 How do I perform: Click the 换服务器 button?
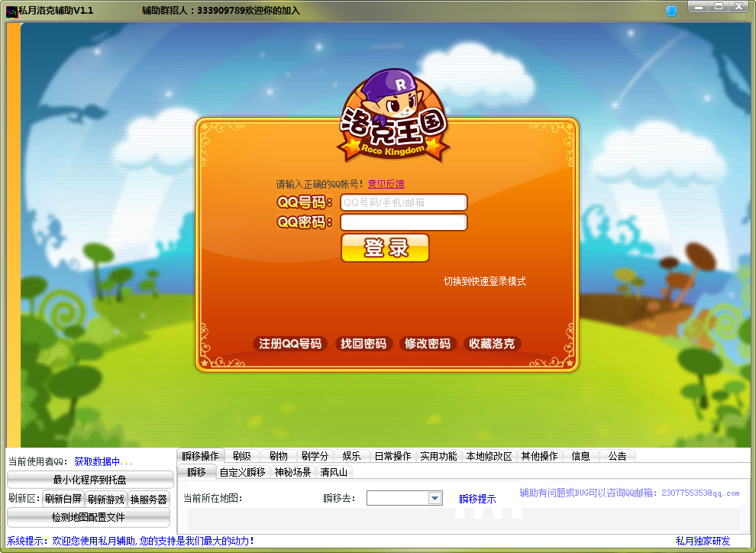click(148, 499)
